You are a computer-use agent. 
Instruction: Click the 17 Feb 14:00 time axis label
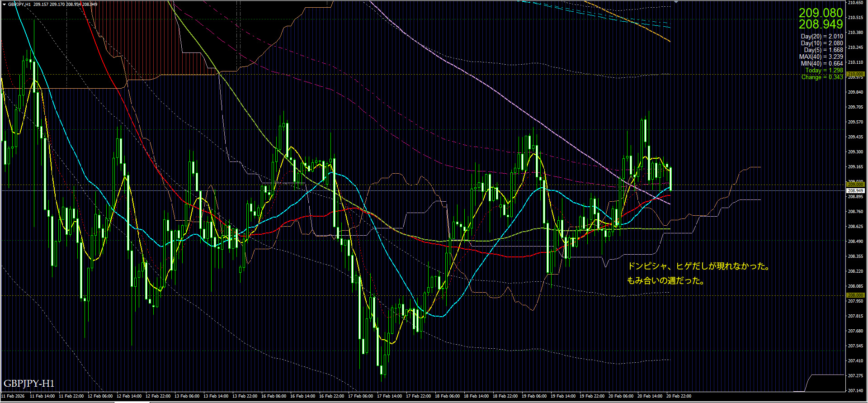coord(389,396)
